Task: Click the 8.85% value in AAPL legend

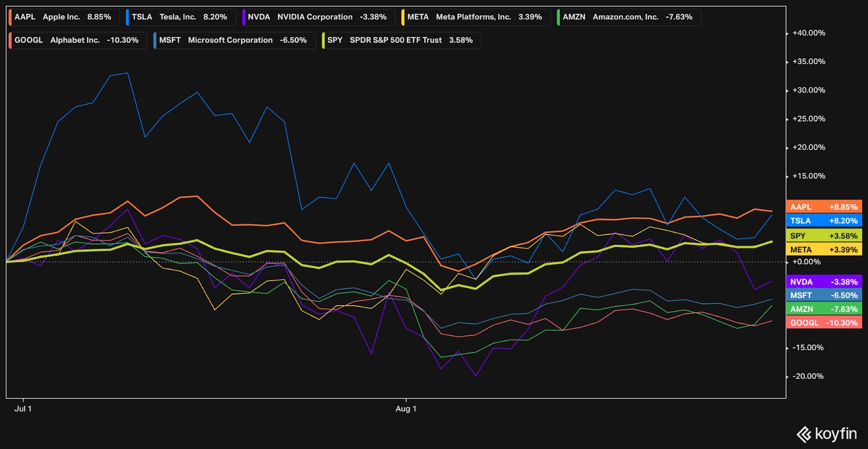Action: [x=99, y=17]
